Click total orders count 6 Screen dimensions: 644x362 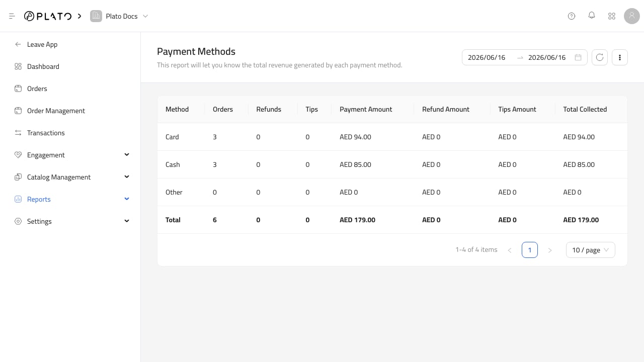point(215,220)
